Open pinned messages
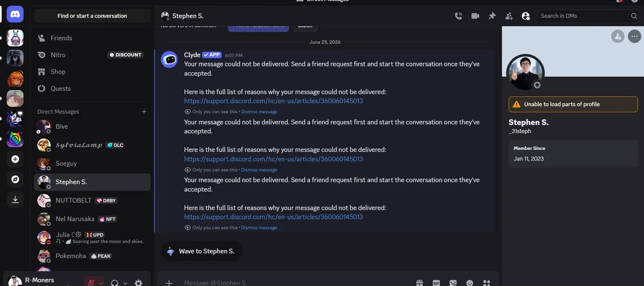Image resolution: width=644 pixels, height=286 pixels. (x=492, y=16)
